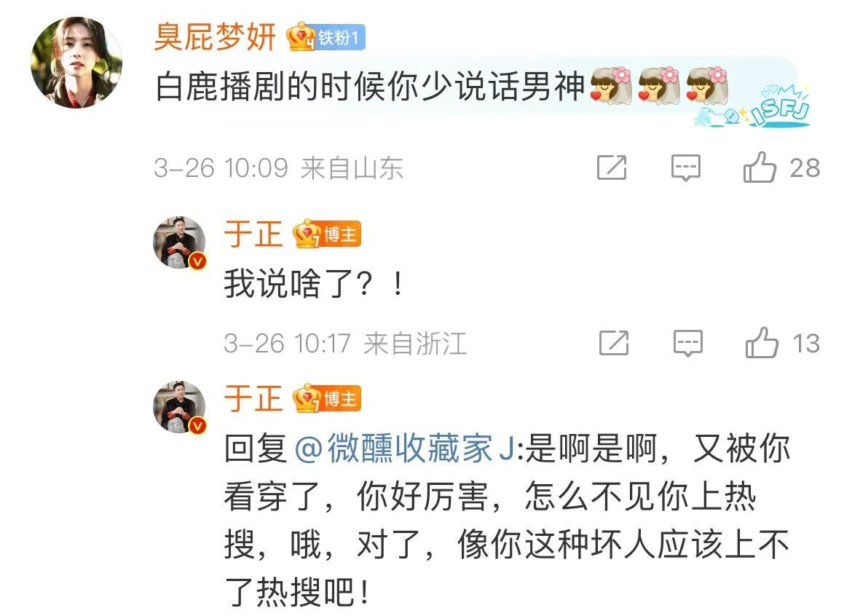View 于正's avatar on the bottom reply
The height and width of the screenshot is (616, 852).
[x=179, y=407]
